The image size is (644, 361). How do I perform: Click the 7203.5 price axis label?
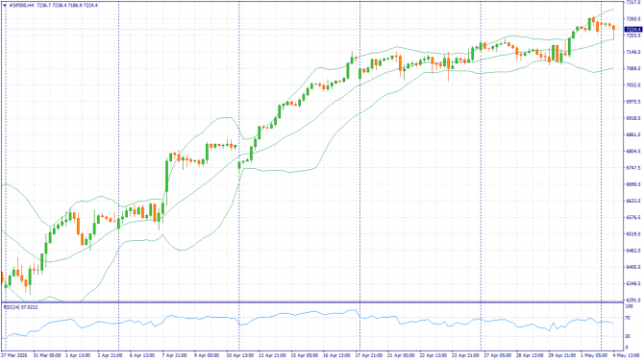pyautogui.click(x=633, y=36)
